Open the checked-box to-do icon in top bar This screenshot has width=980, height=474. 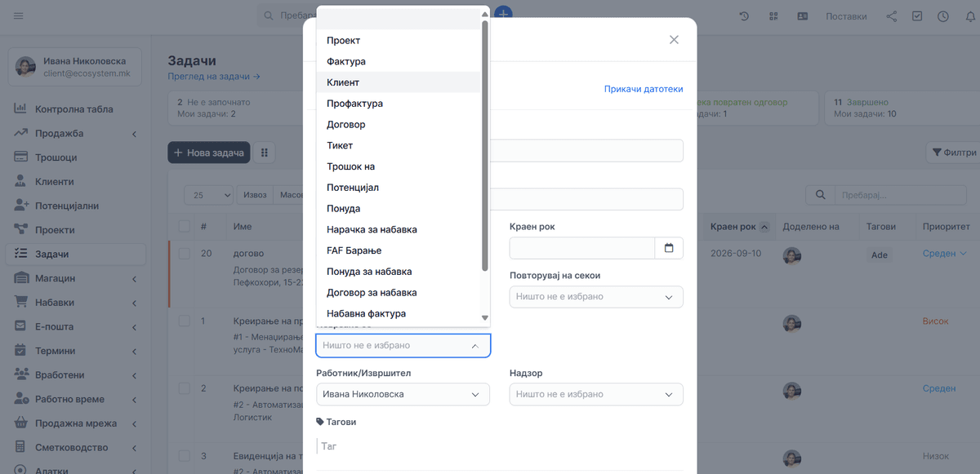pos(917,16)
